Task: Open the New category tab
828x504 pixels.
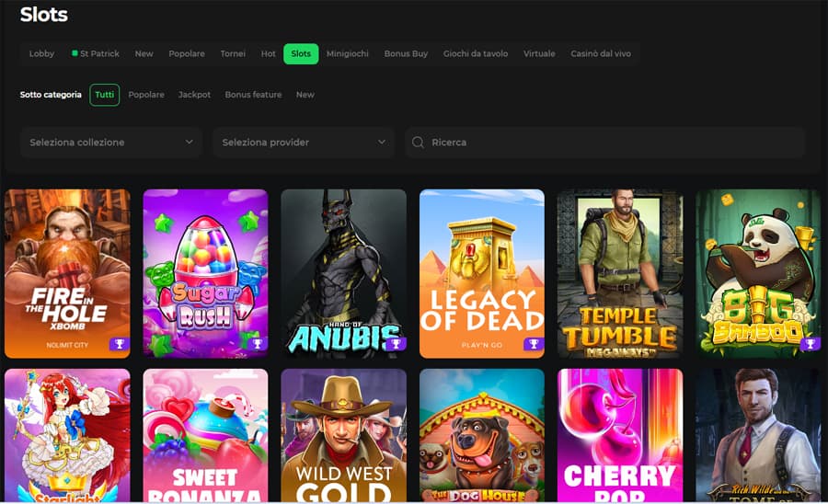Action: 144,54
